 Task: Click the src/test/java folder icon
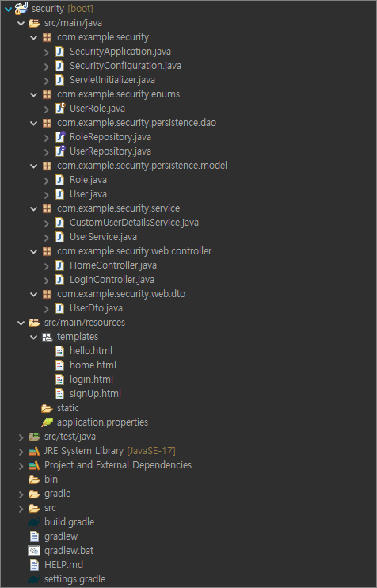click(x=34, y=437)
